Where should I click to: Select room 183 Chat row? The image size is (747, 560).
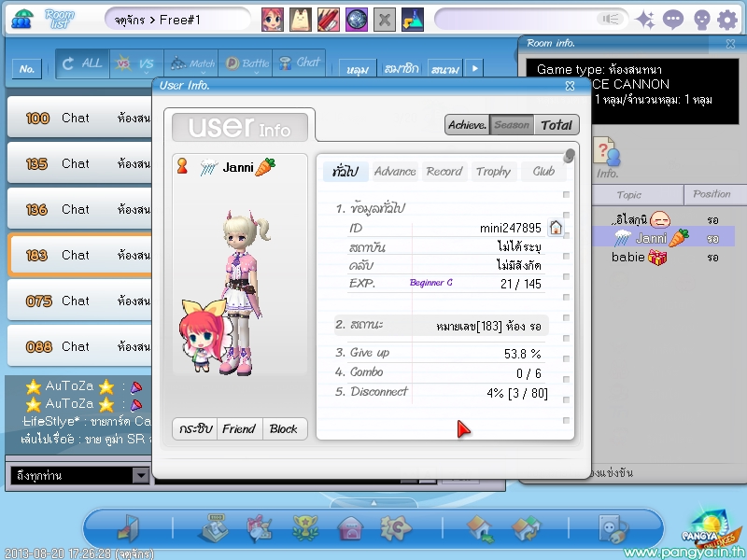click(x=80, y=255)
